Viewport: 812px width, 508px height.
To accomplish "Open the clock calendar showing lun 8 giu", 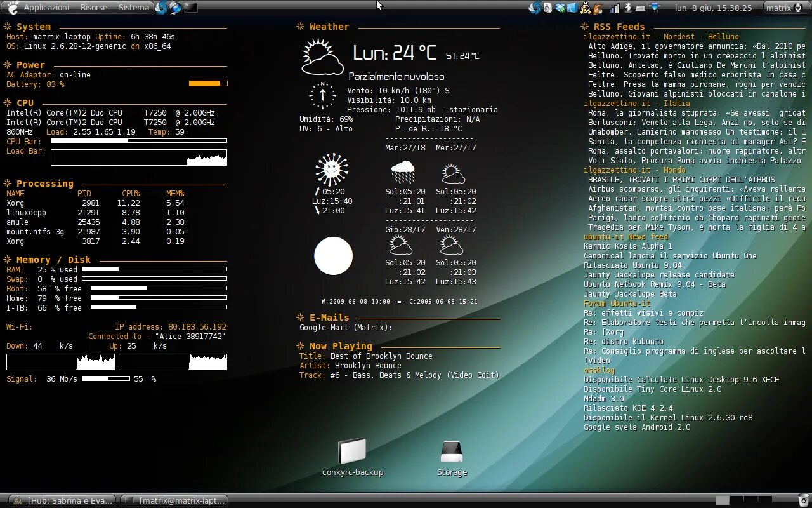I will click(x=713, y=8).
